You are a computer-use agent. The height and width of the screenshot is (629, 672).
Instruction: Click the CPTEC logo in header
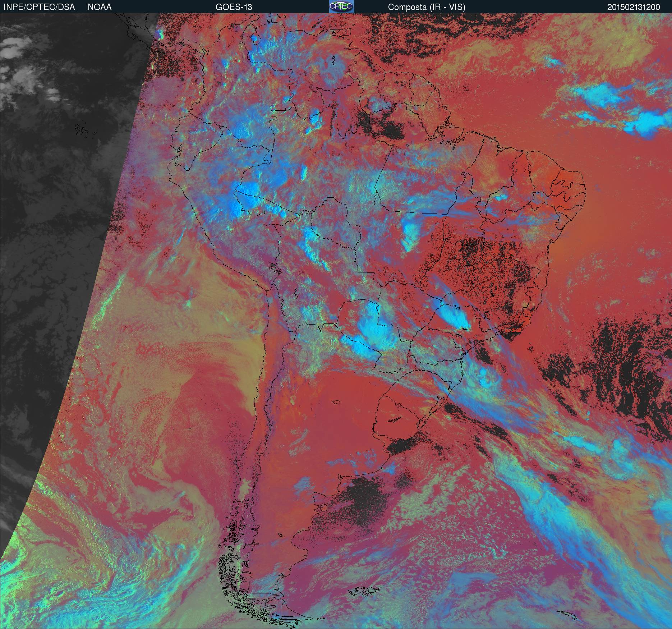tap(341, 6)
